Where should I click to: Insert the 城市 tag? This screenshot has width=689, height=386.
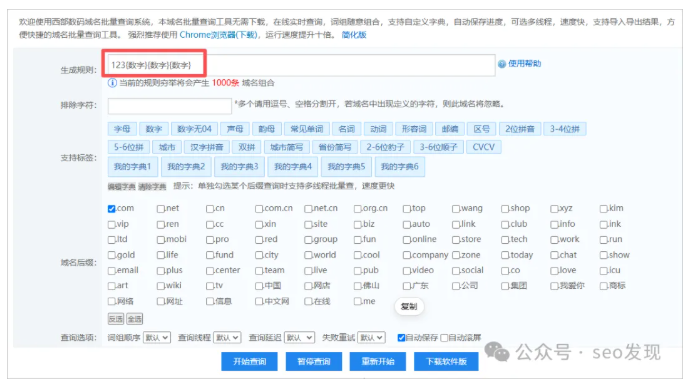click(167, 147)
